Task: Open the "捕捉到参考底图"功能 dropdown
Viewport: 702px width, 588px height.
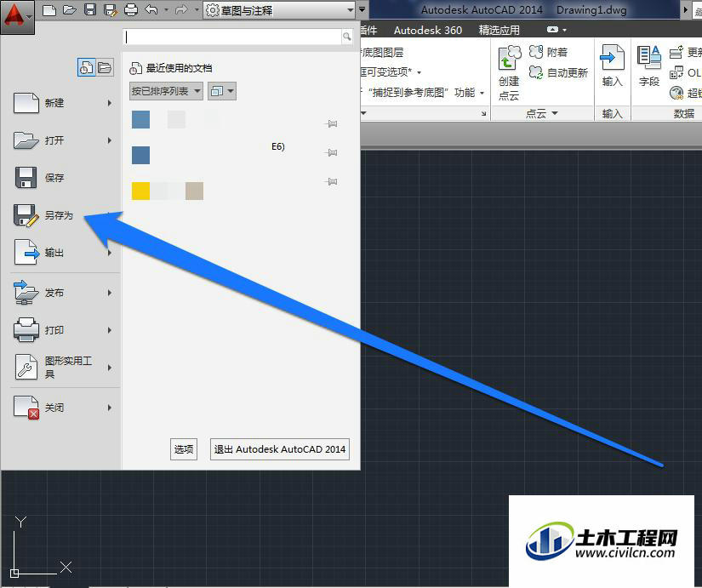Action: (482, 93)
